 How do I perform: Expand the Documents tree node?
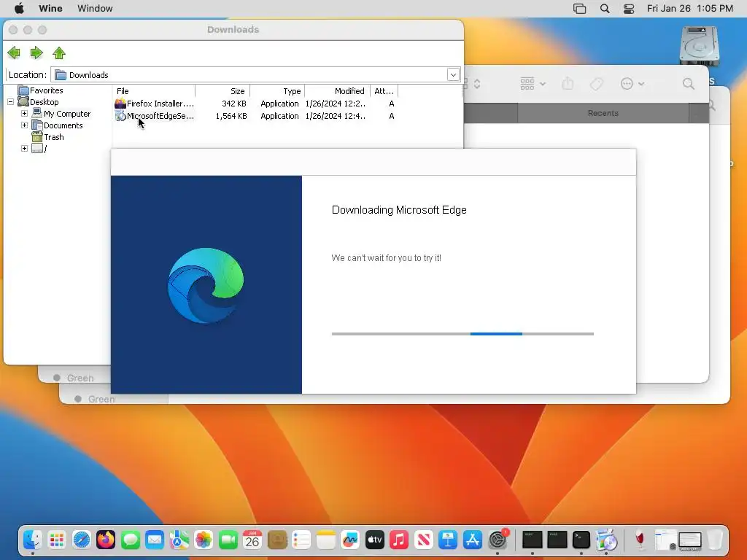(24, 125)
